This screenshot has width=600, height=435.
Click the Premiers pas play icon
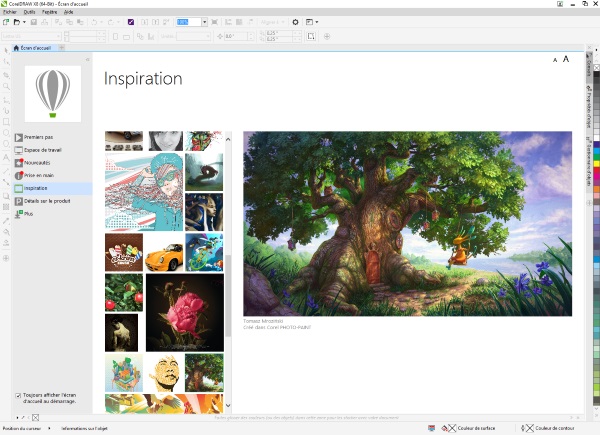pyautogui.click(x=19, y=137)
